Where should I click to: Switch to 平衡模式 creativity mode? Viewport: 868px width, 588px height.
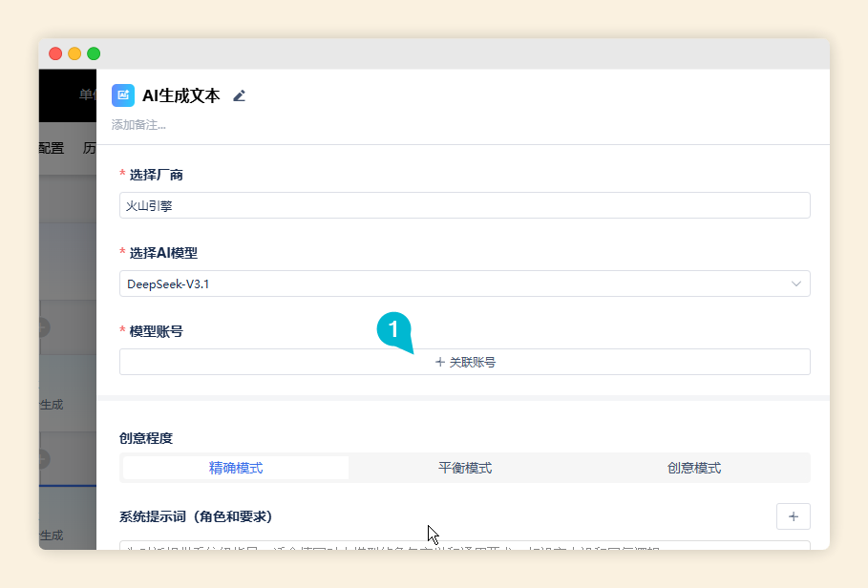click(x=465, y=468)
